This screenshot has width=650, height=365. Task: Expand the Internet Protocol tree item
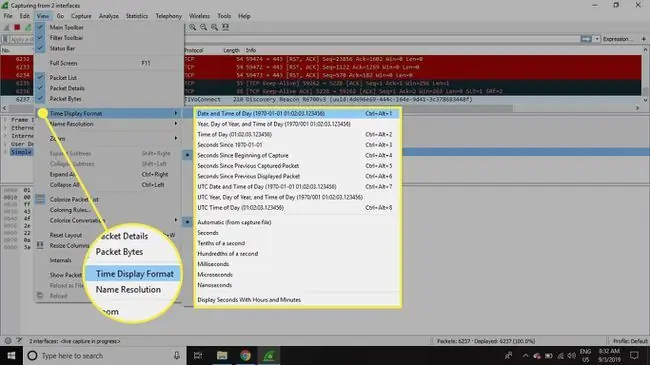click(x=5, y=136)
